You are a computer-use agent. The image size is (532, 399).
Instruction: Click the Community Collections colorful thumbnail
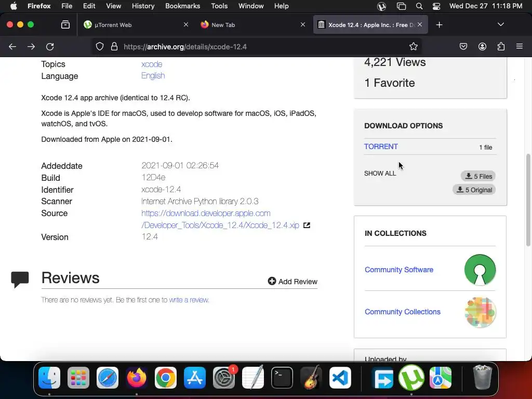(x=480, y=312)
